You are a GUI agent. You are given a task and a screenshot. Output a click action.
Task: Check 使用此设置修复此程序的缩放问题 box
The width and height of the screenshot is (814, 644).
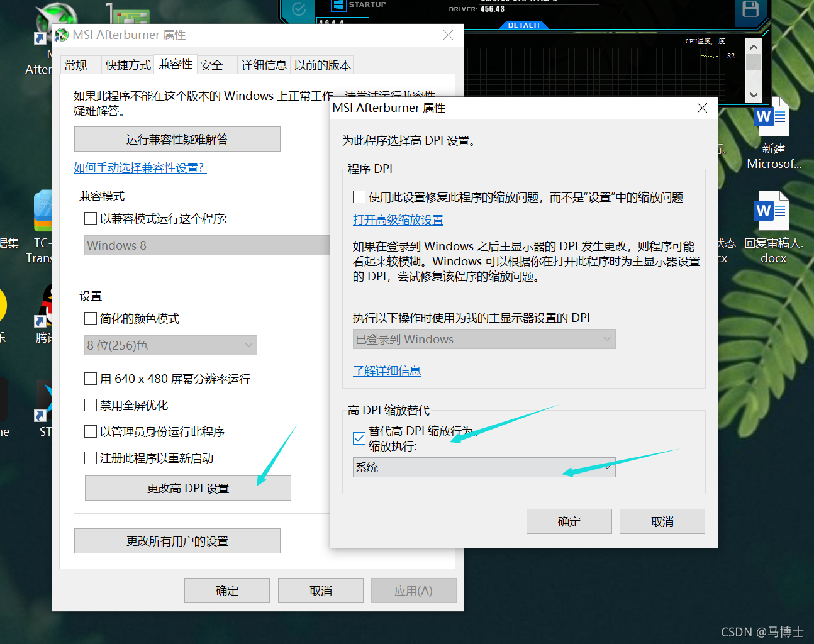click(x=359, y=197)
